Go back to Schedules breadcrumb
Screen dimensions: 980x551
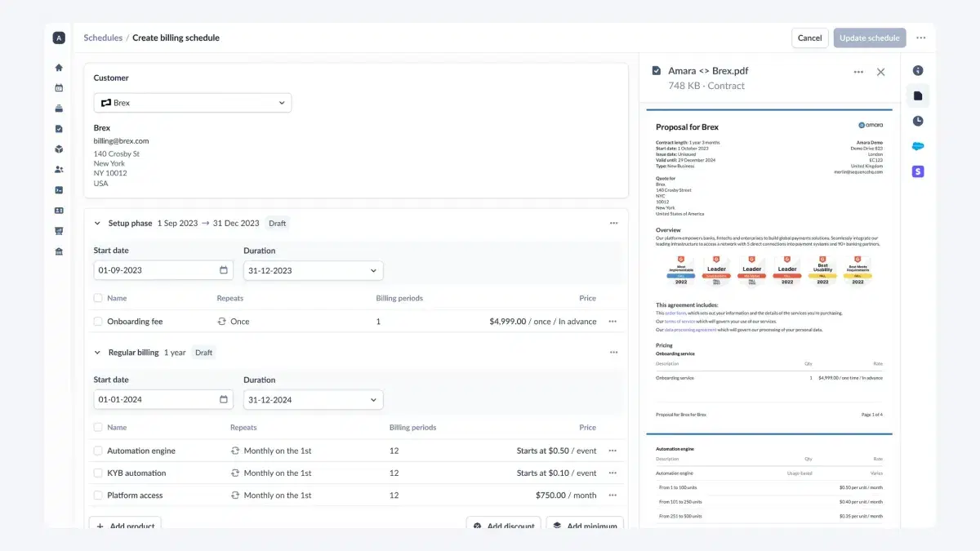tap(103, 38)
